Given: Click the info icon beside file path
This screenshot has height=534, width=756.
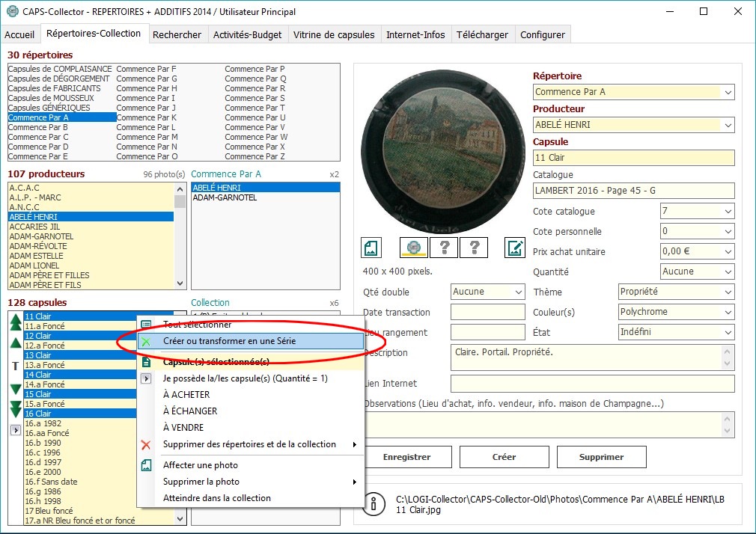Looking at the screenshot, I should coord(374,503).
